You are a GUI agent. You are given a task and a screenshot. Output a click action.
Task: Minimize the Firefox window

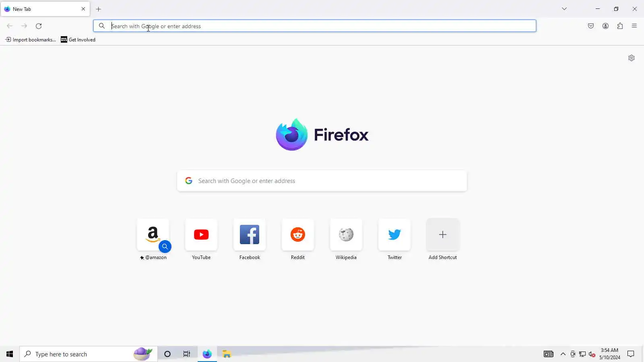598,9
